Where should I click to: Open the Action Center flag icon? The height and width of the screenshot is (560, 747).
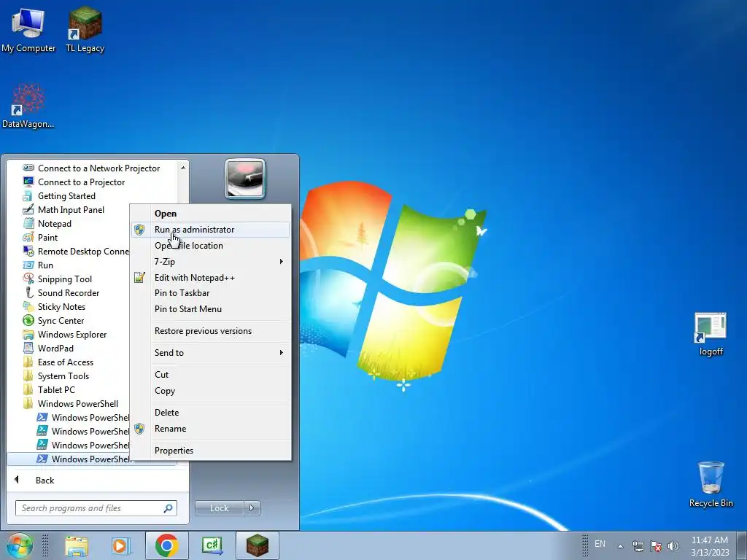[656, 546]
